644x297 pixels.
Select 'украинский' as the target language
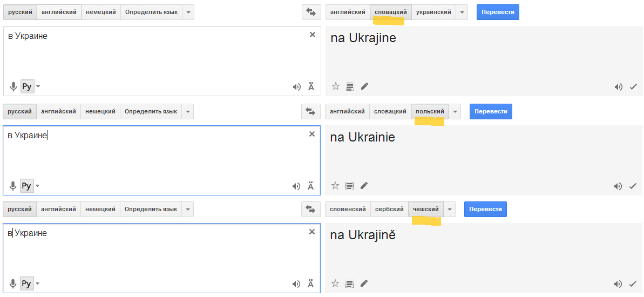coord(433,12)
